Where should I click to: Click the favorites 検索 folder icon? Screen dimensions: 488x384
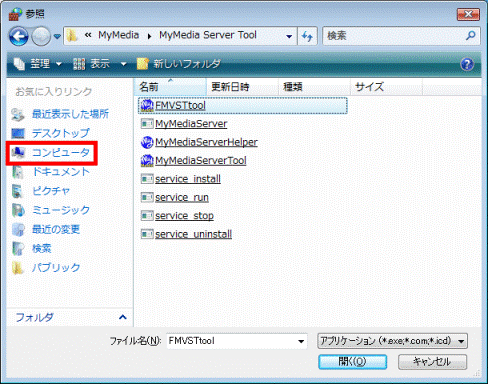tap(18, 249)
